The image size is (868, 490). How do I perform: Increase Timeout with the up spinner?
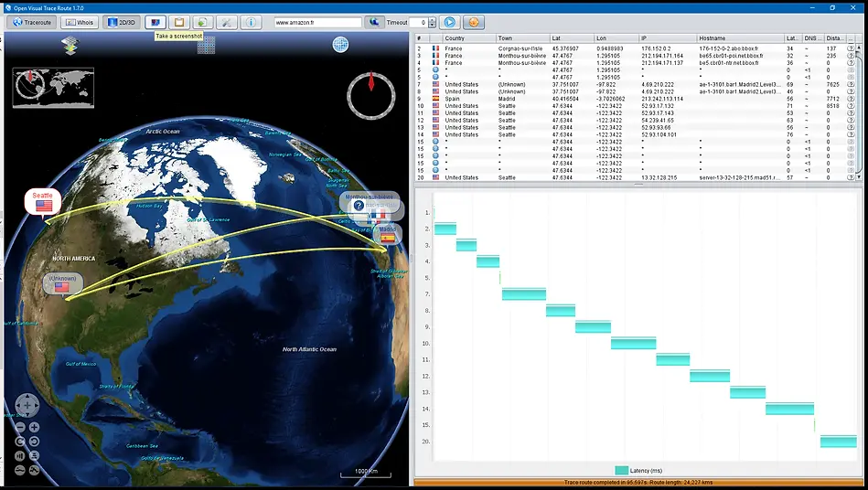click(x=433, y=20)
